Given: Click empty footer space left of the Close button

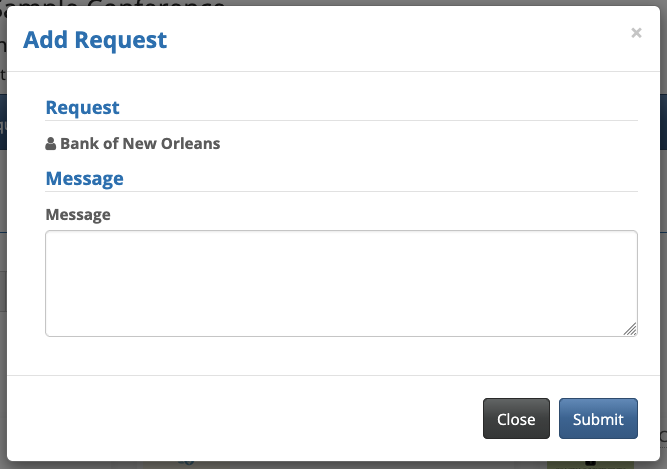Looking at the screenshot, I should (250, 419).
